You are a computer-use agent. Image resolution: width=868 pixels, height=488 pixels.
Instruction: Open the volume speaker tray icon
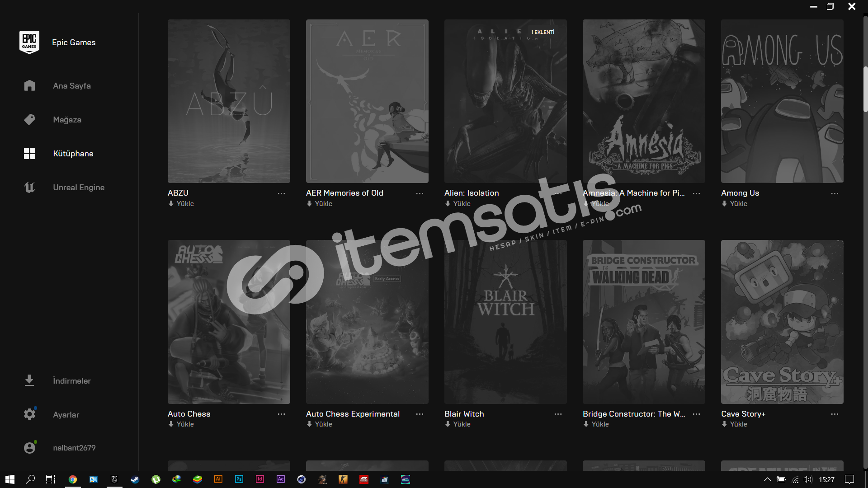(x=808, y=479)
